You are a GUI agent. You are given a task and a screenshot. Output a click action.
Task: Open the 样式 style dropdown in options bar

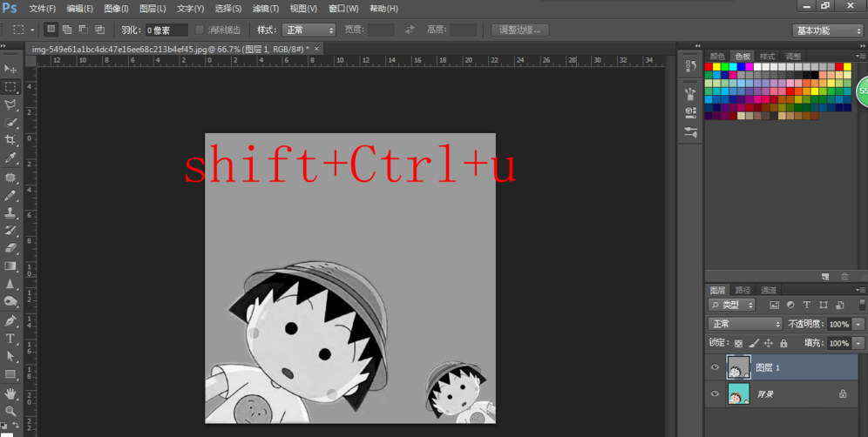click(309, 30)
